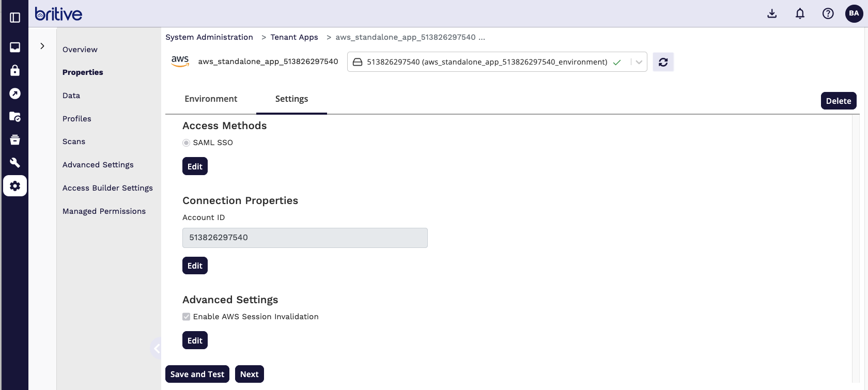Screen dimensions: 868x390
Task: Click Edit under Access Methods
Action: (x=195, y=166)
